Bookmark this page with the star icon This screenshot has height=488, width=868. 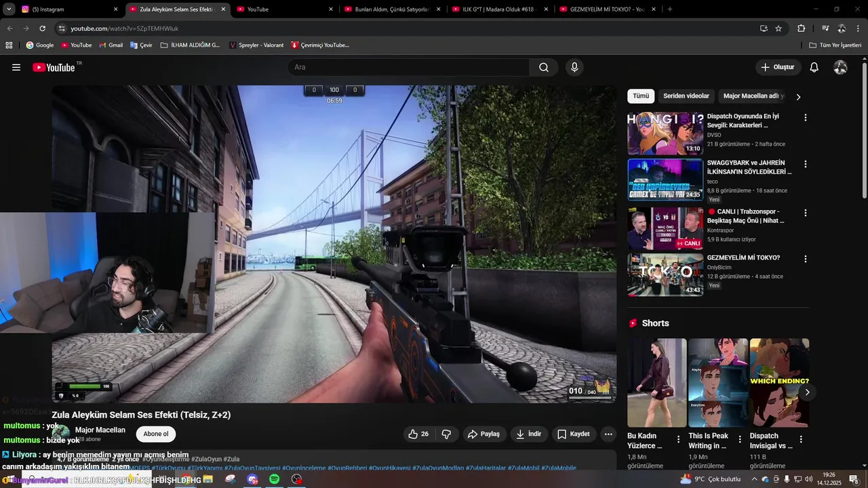point(778,28)
